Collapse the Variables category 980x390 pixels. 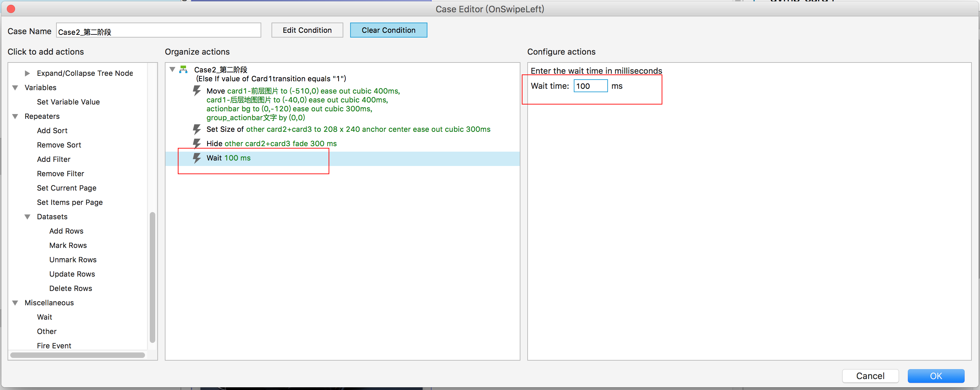(x=15, y=87)
